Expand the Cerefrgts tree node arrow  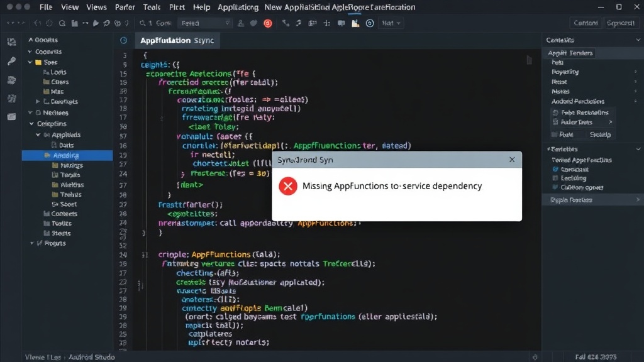37,101
